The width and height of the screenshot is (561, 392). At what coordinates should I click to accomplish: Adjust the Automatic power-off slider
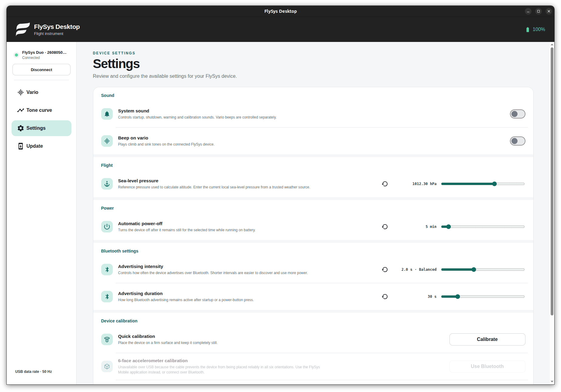point(483,227)
